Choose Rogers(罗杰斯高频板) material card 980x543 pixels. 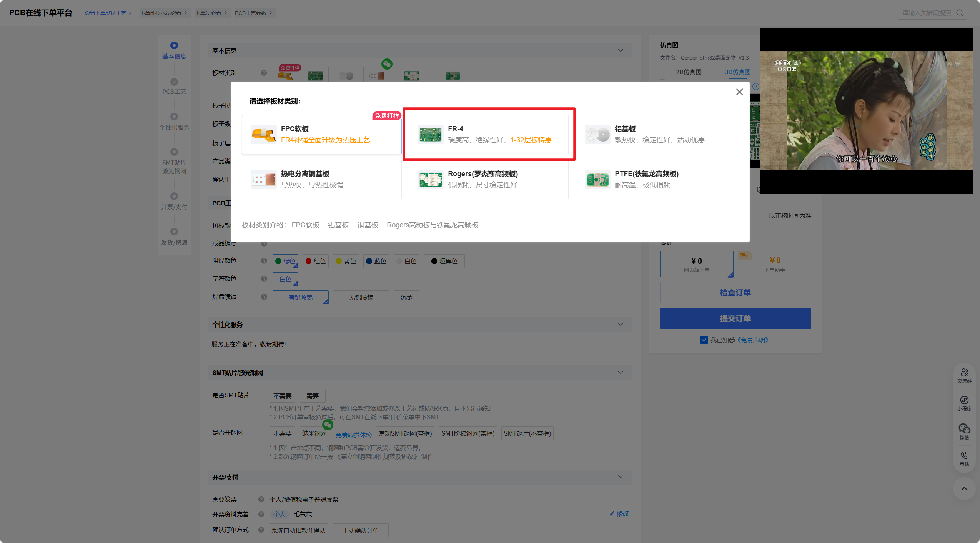tap(488, 180)
